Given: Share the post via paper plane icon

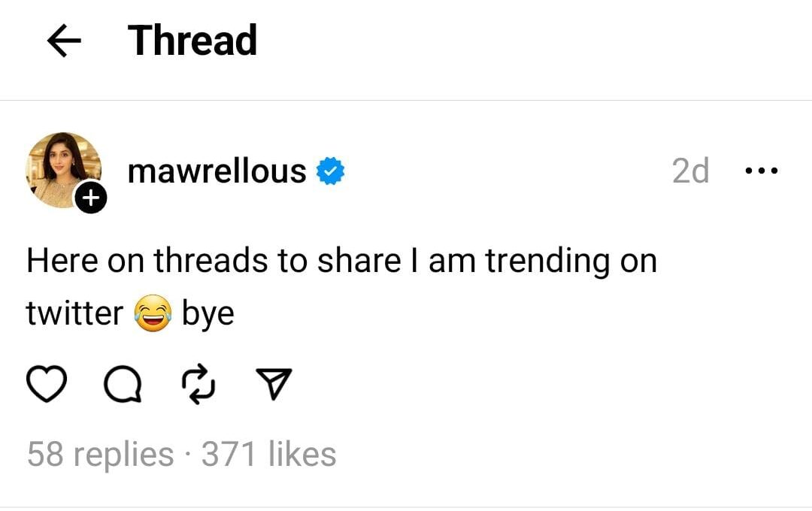Looking at the screenshot, I should coord(275,386).
